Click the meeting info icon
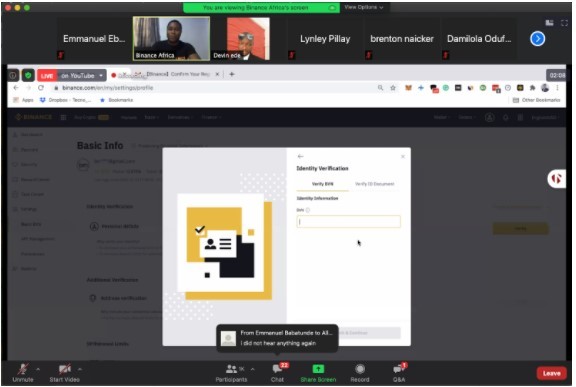The height and width of the screenshot is (387, 576). (13, 76)
